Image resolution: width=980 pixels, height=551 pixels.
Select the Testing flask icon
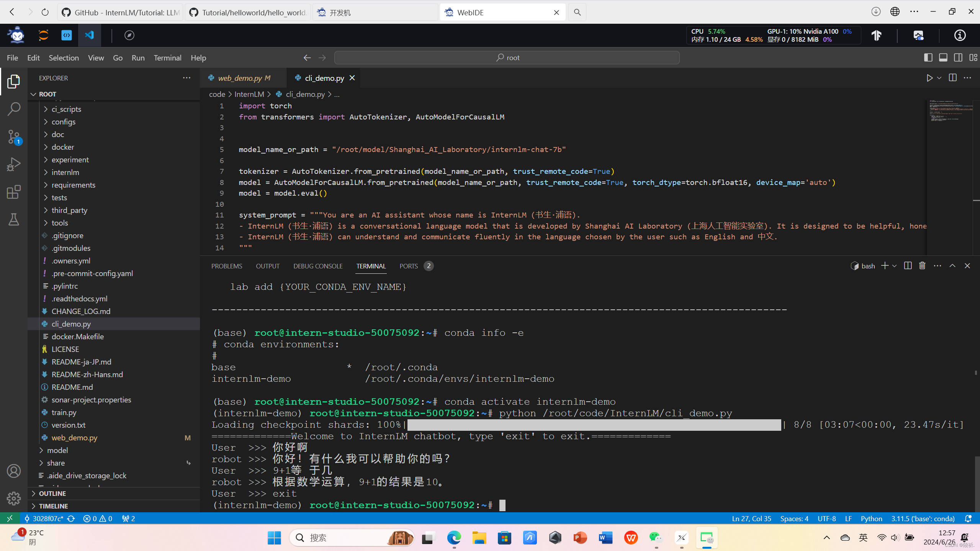pyautogui.click(x=14, y=219)
